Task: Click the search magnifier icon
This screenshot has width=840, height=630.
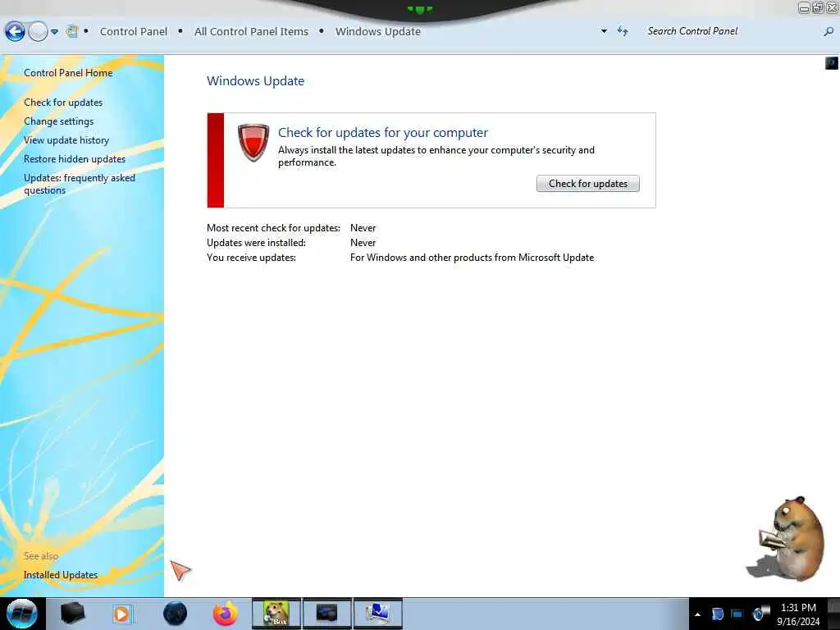Action: tap(829, 32)
